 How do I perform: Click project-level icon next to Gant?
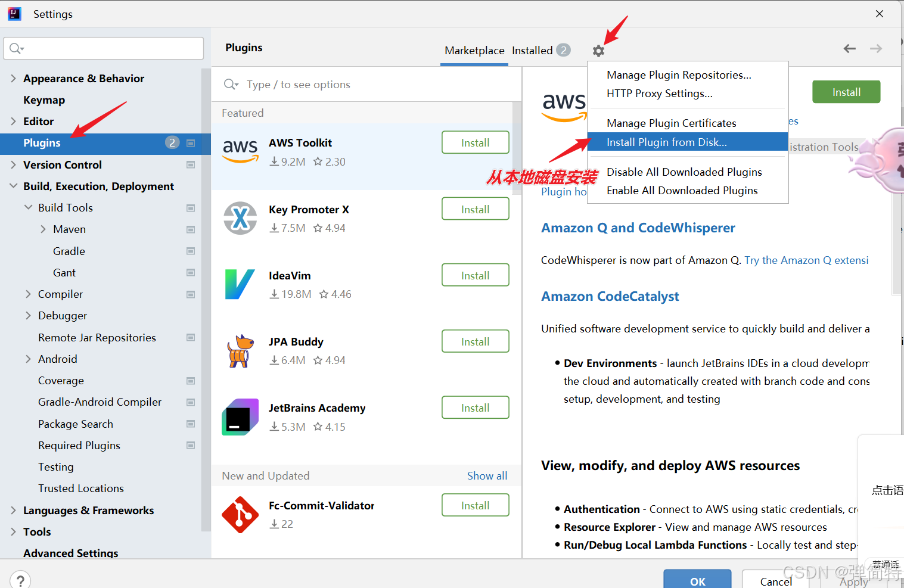191,273
